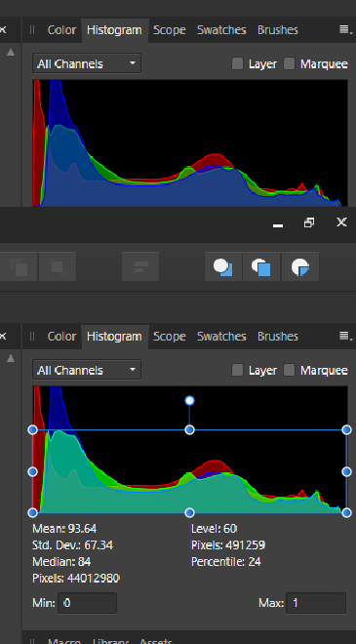This screenshot has width=356, height=644.
Task: Open the partially visible Library tab
Action: click(110, 641)
